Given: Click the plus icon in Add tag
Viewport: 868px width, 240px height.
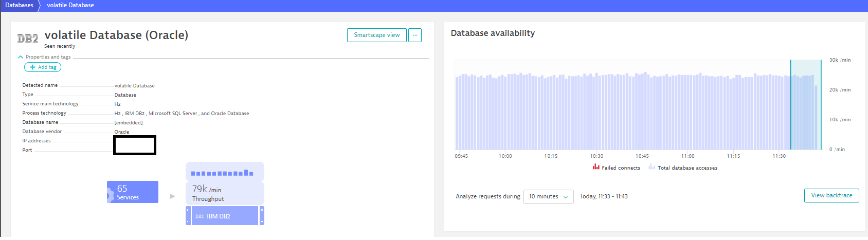Looking at the screenshot, I should (x=32, y=67).
